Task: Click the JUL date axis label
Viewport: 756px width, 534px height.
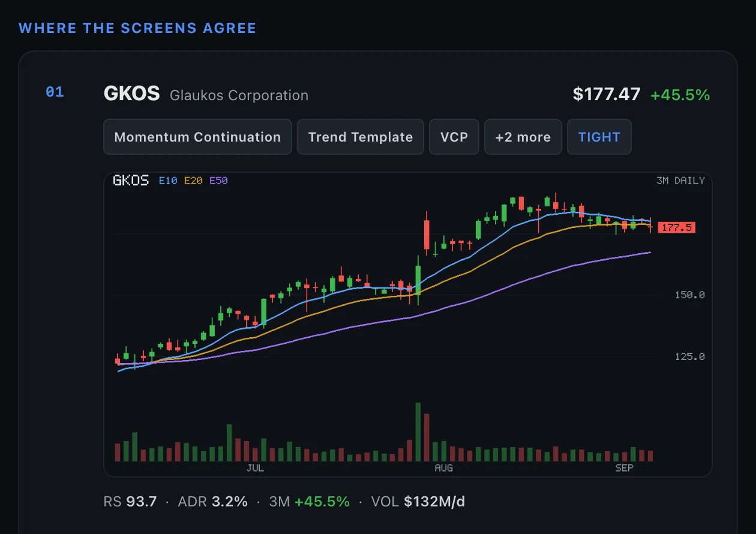Action: pos(255,468)
